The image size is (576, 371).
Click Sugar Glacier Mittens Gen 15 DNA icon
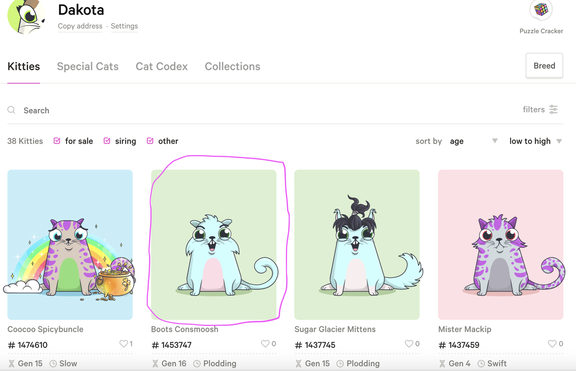tap(299, 364)
